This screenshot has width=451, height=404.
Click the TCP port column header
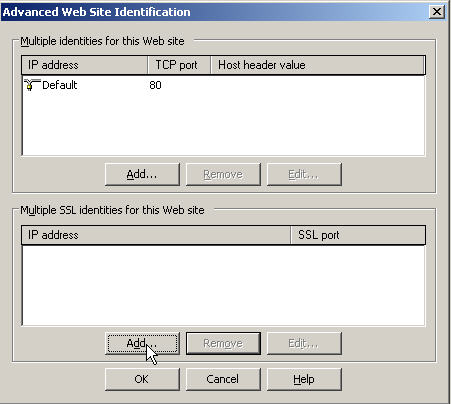point(179,65)
